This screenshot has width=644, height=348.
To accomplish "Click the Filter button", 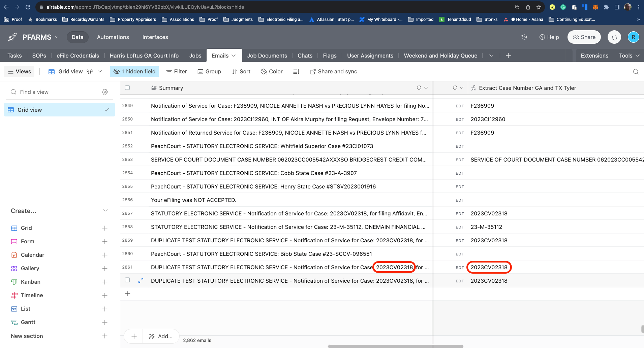I will [177, 72].
